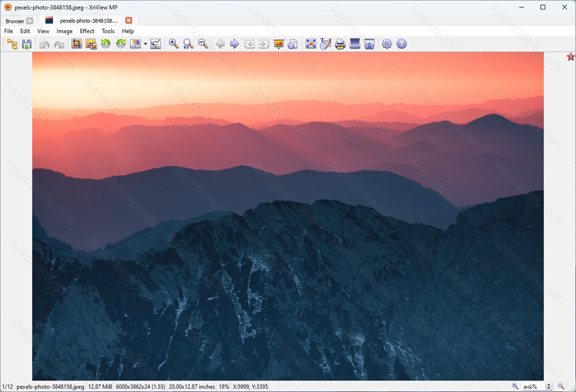Open the folder browser icon in toolbar

(x=12, y=44)
